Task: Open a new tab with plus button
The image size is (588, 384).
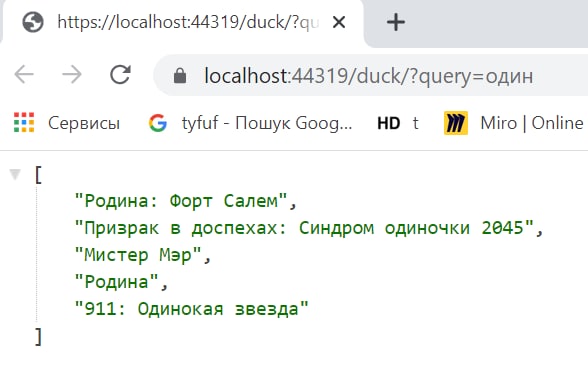Action: [x=396, y=22]
